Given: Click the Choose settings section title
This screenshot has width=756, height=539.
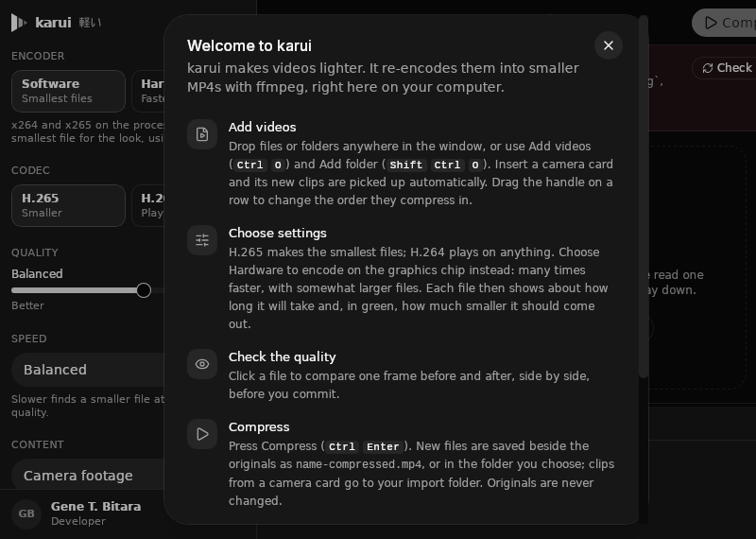Looking at the screenshot, I should coord(277,233).
